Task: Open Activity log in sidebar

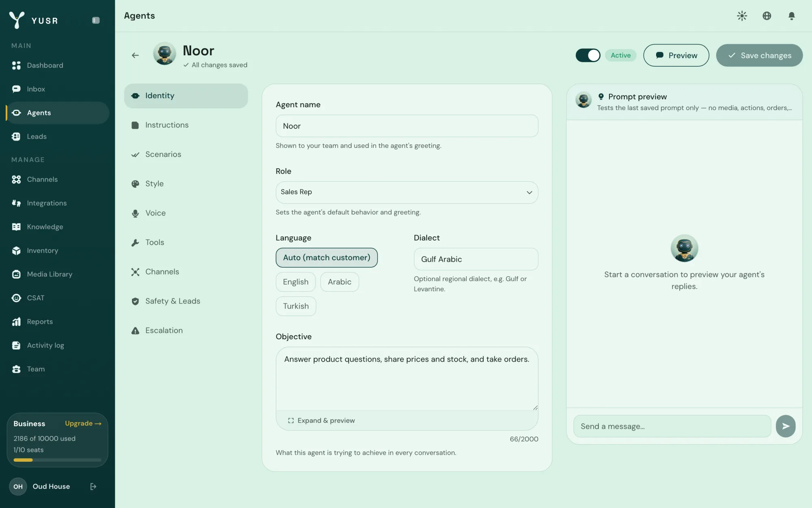Action: click(x=57, y=345)
